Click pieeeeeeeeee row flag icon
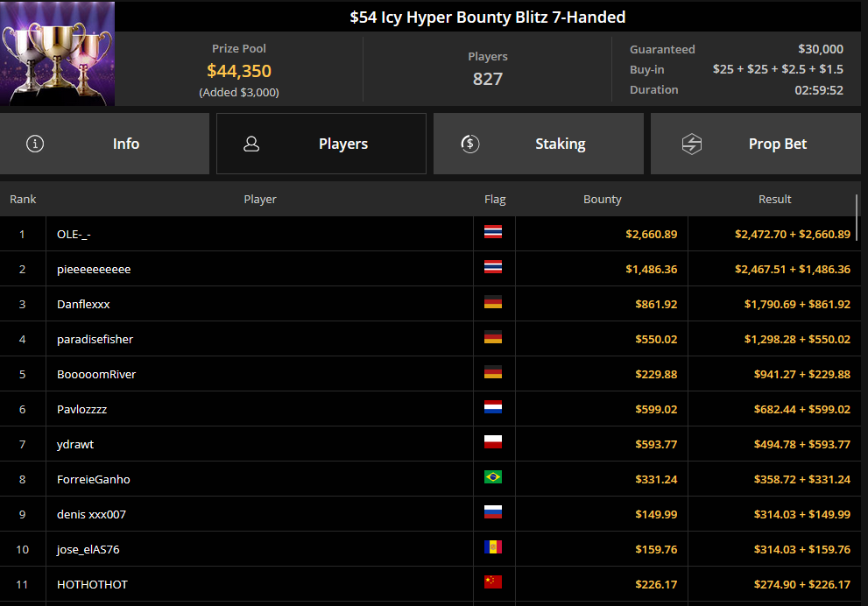The width and height of the screenshot is (868, 606). 492,267
